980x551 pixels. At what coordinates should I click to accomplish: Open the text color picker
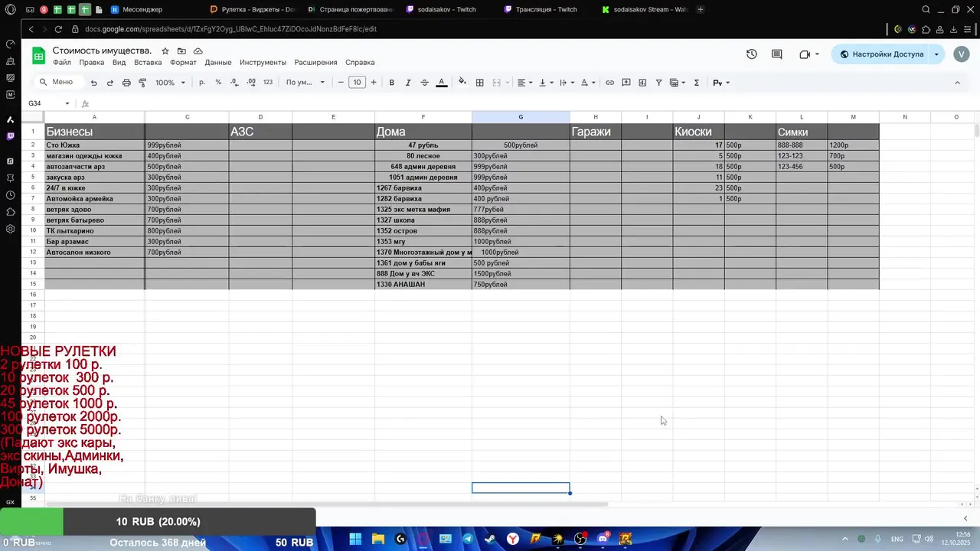[441, 83]
